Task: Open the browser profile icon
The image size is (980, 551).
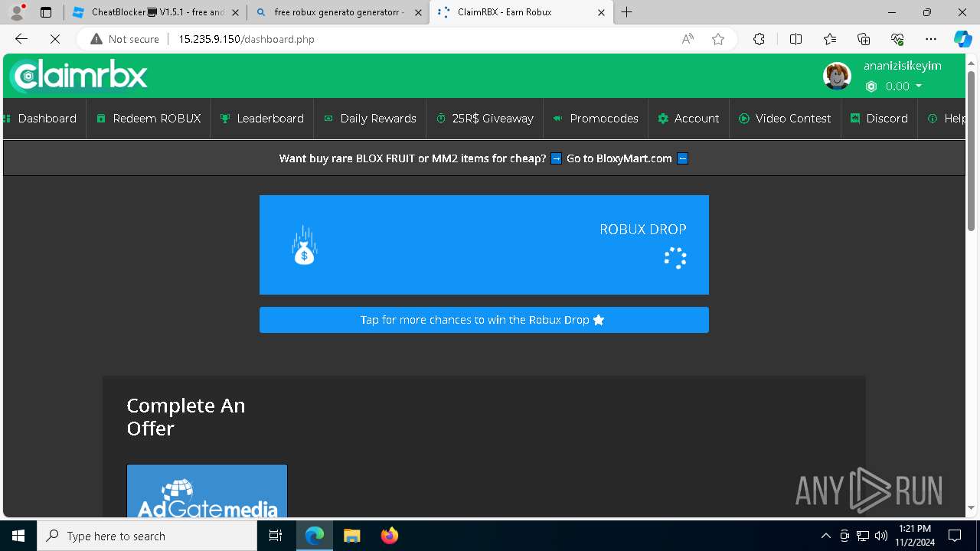Action: 17,12
